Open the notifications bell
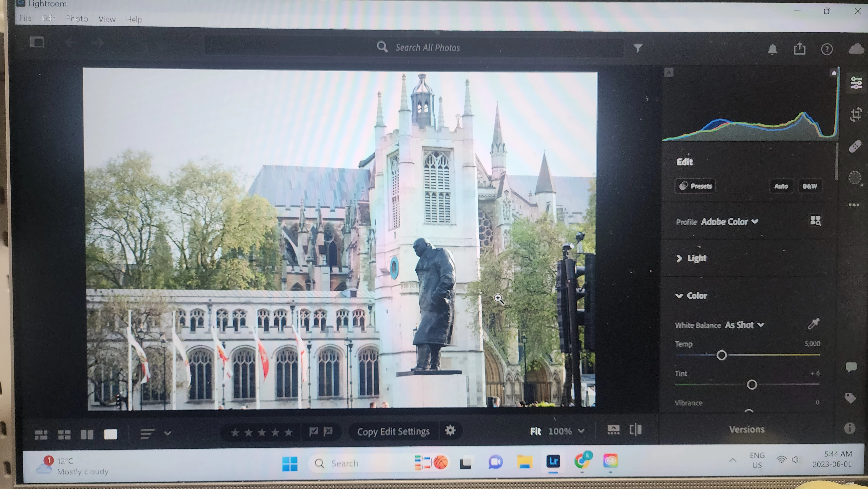Screen dimensions: 868x489 click(x=772, y=50)
